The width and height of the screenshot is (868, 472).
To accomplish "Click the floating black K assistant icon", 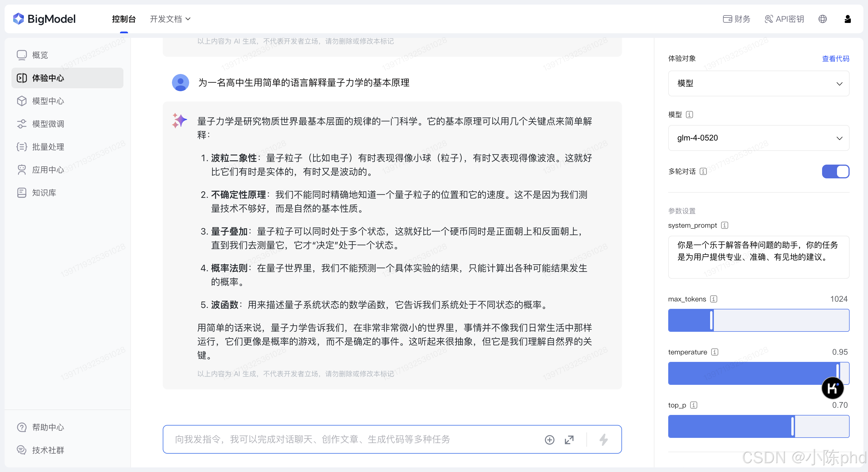I will 833,388.
